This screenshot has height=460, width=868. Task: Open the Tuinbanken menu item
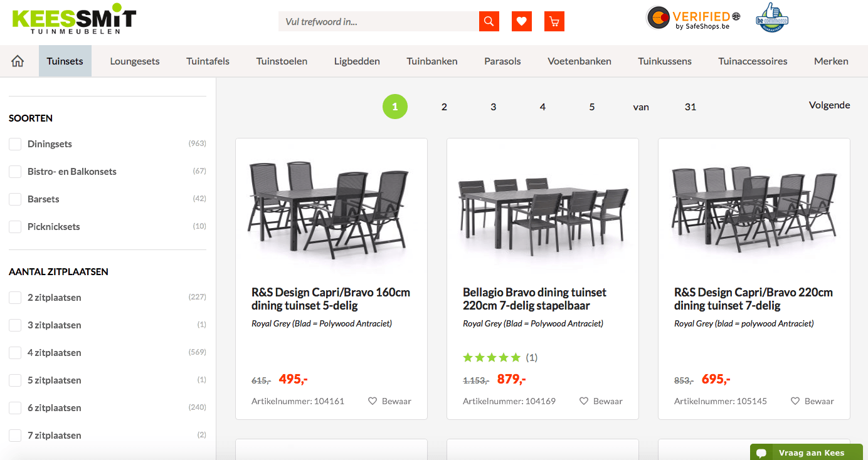click(x=432, y=61)
